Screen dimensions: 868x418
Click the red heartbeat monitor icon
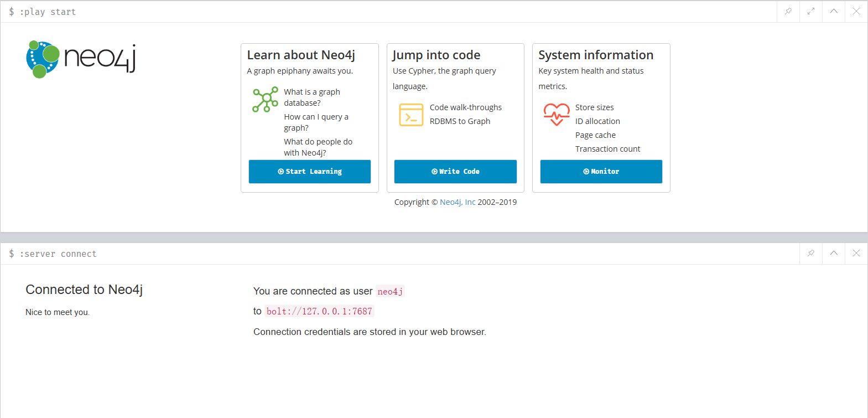pyautogui.click(x=557, y=115)
